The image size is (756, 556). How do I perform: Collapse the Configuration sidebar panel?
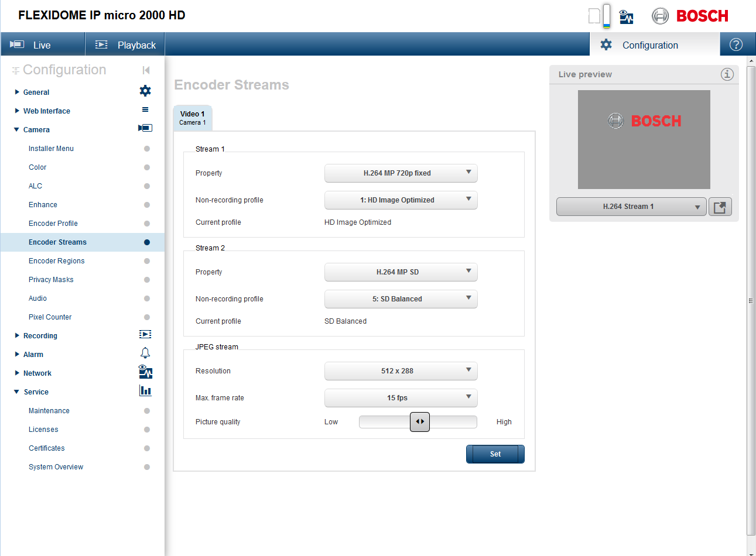[146, 70]
